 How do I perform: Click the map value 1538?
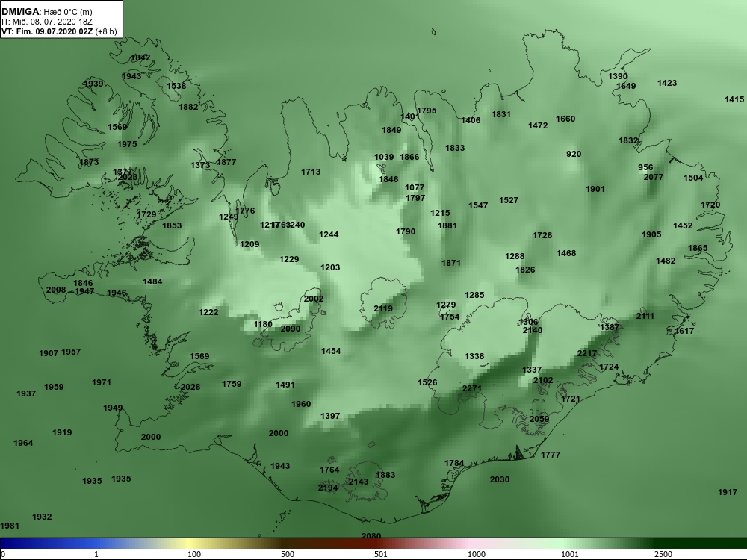point(176,86)
